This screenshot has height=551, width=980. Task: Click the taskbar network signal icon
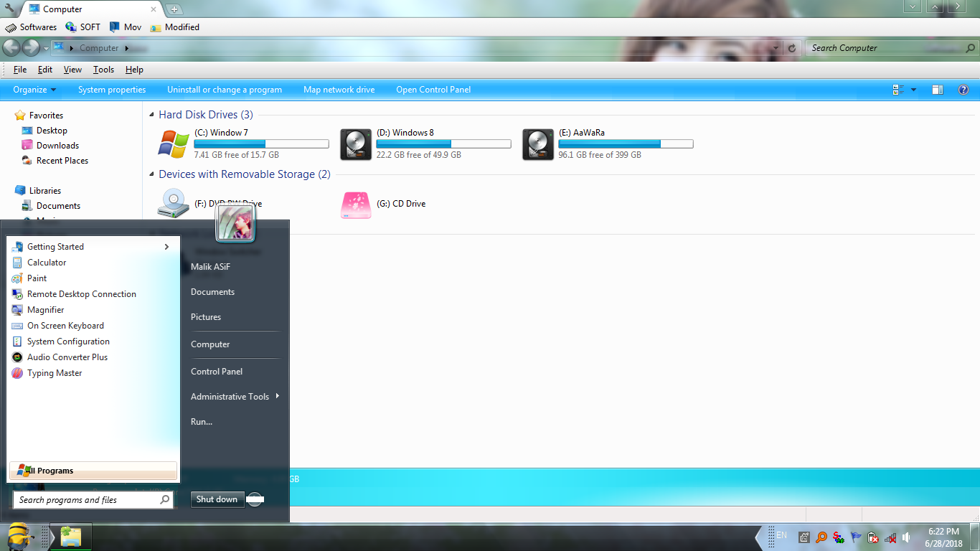890,537
